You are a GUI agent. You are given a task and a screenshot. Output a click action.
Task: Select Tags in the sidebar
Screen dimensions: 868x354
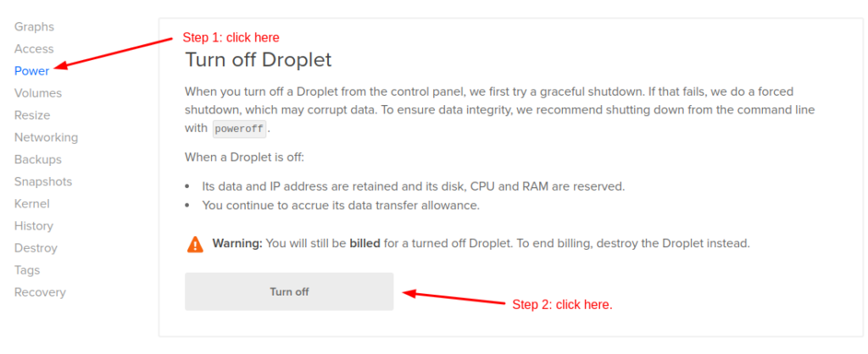(x=27, y=270)
